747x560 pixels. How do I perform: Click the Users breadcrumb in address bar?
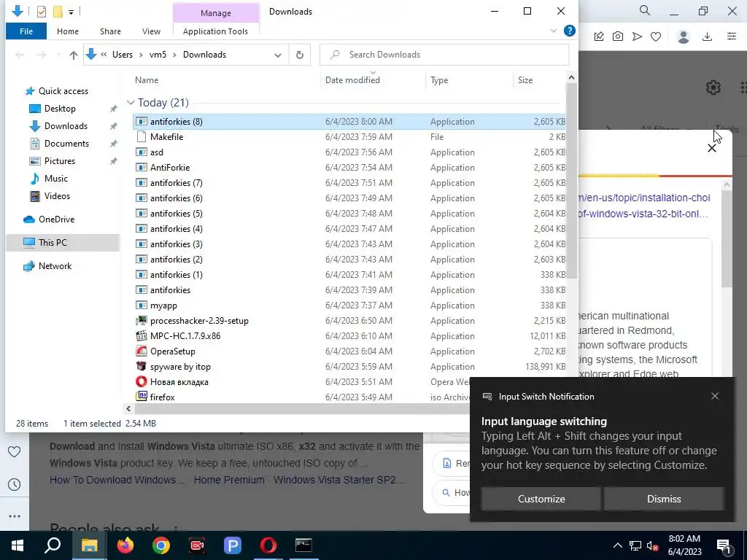pos(123,55)
